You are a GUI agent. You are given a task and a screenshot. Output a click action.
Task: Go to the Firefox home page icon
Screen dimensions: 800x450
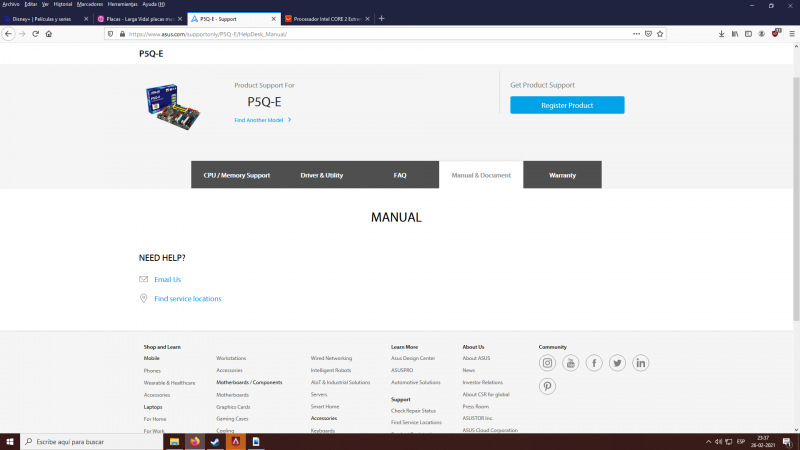(x=49, y=33)
